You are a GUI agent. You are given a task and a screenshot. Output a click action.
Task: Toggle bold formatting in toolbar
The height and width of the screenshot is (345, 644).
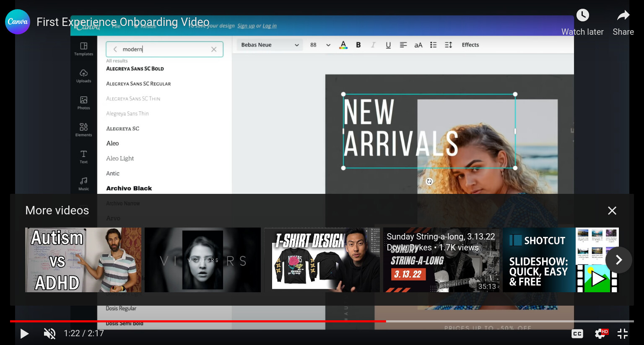[x=358, y=45]
